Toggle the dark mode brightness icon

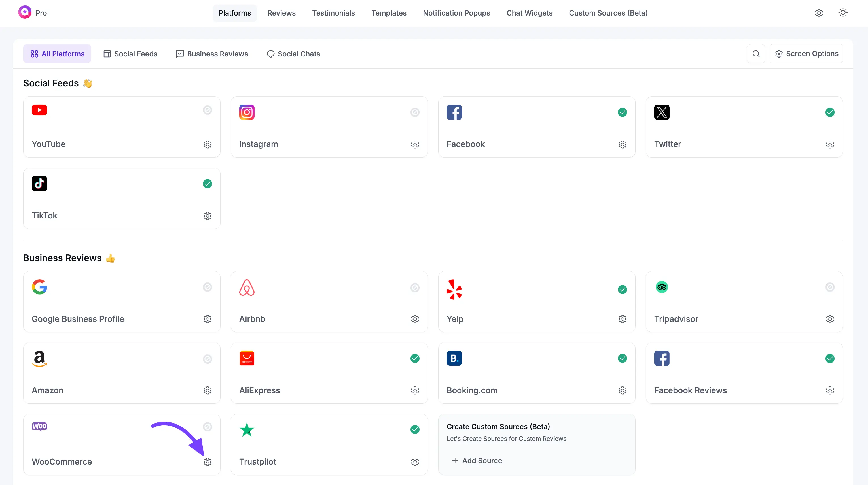[843, 12]
